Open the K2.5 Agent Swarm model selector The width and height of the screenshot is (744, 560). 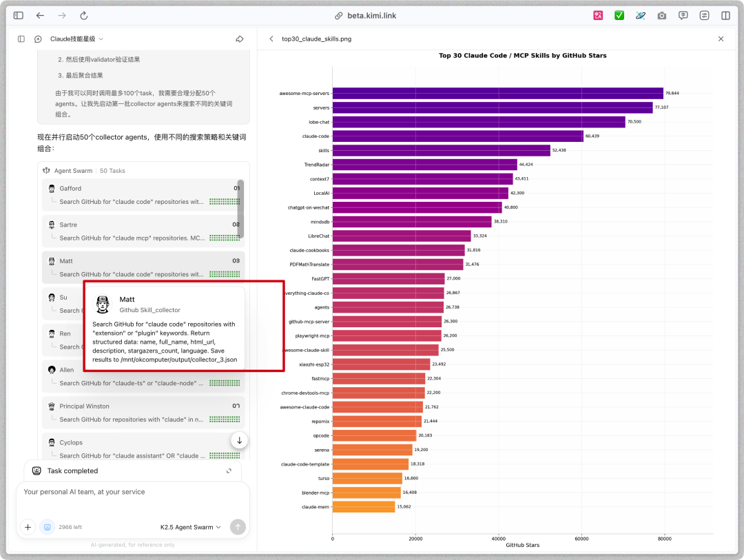coord(191,527)
